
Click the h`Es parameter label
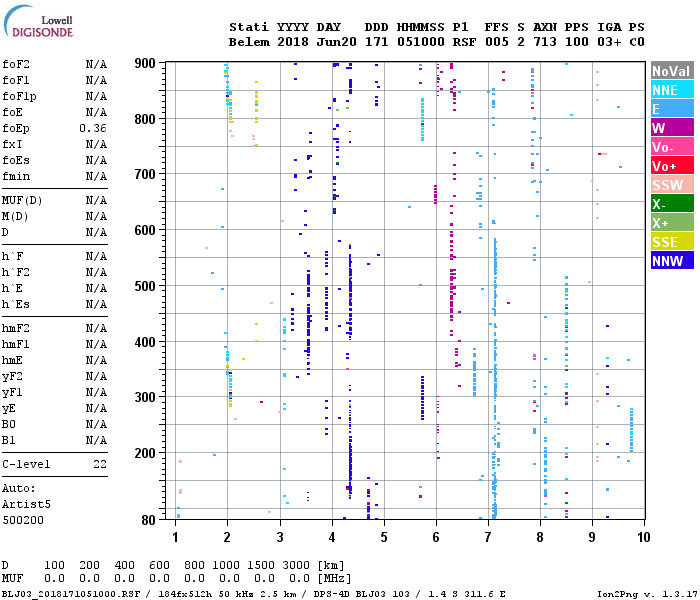16,304
